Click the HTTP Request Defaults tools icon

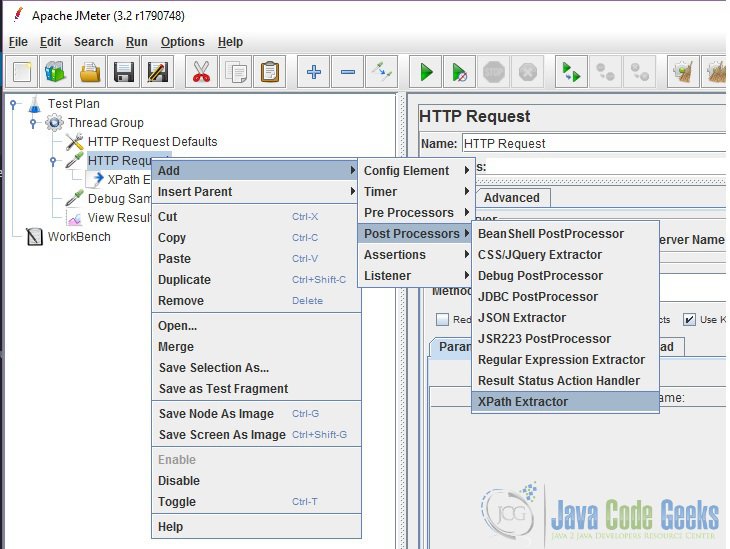pos(74,142)
